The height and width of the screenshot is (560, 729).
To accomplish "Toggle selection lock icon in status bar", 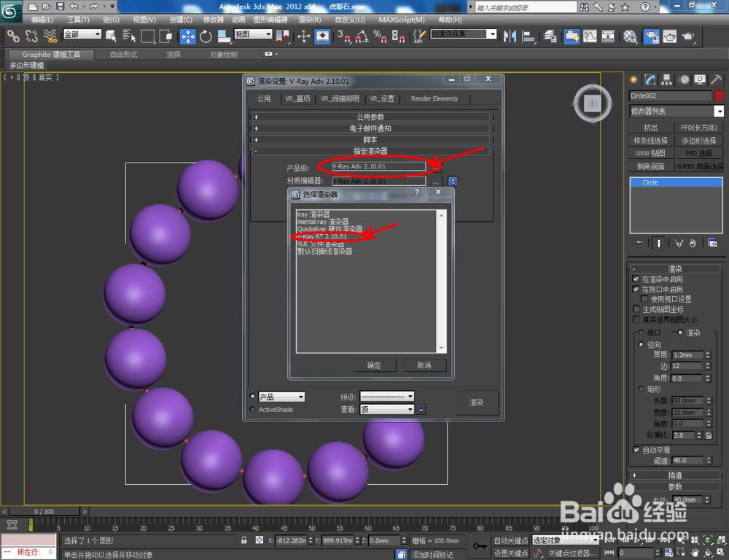I will 243,540.
